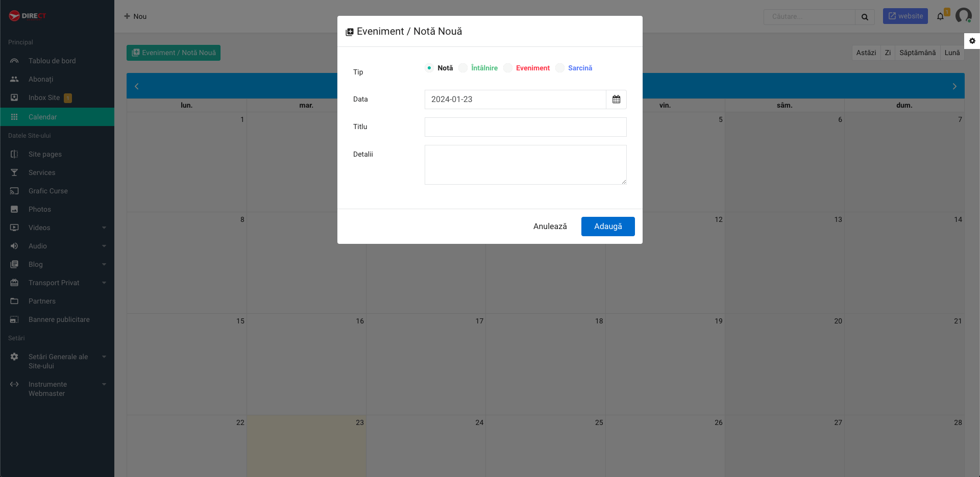Image resolution: width=980 pixels, height=477 pixels.
Task: Switch calendar to Zi view
Action: coord(888,53)
